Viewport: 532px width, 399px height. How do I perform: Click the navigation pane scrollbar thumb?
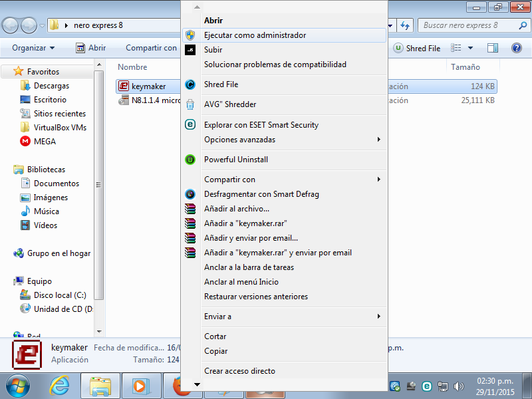coord(98,185)
